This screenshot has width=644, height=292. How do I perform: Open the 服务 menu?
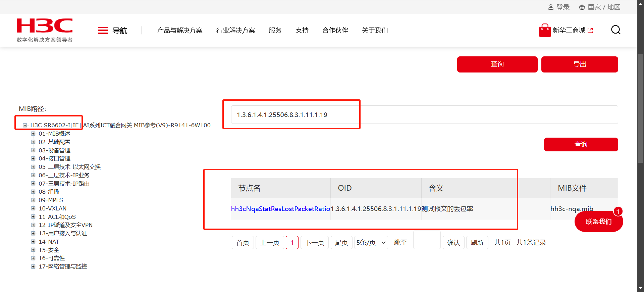click(275, 31)
